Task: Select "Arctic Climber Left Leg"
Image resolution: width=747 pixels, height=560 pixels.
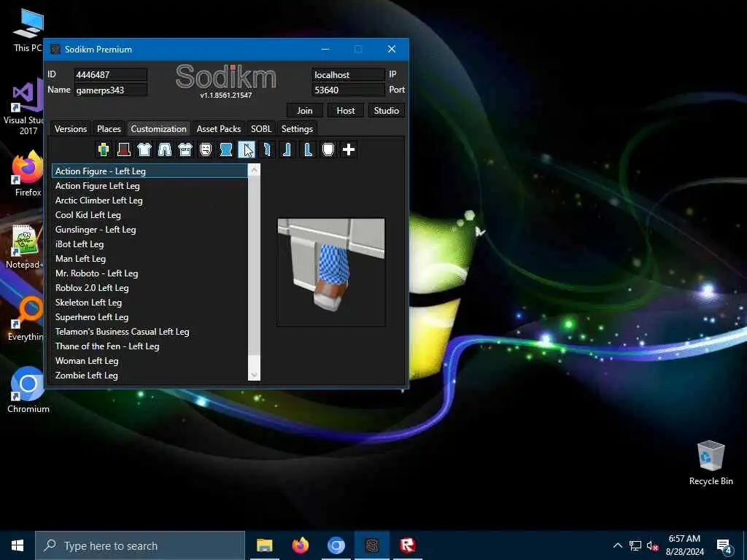Action: [x=150, y=201]
